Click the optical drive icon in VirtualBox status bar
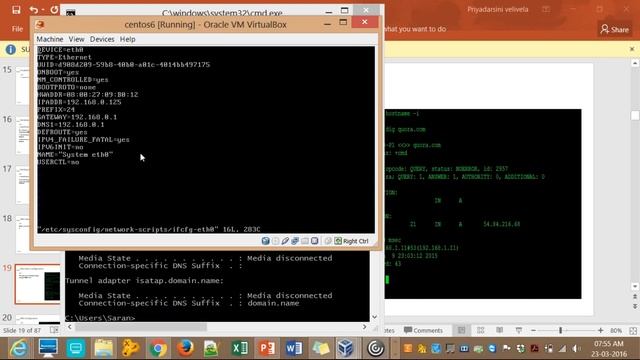Screen dimensions: 640x360 pyautogui.click(x=276, y=241)
